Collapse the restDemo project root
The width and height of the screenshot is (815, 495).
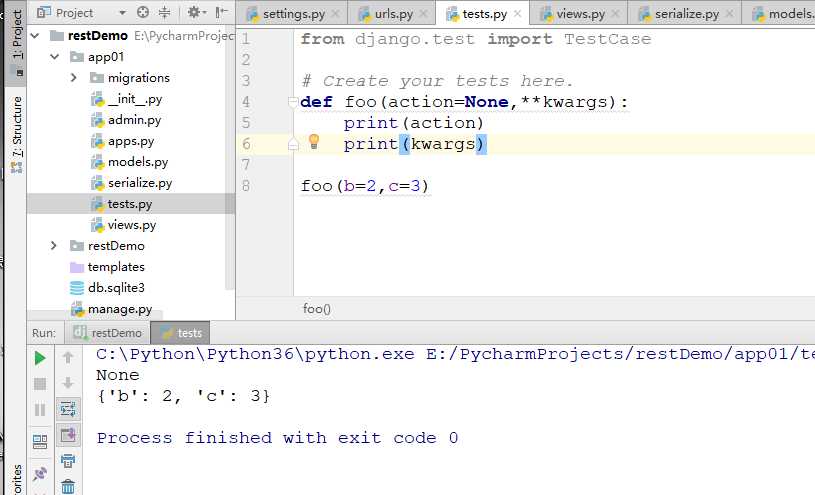coord(35,36)
